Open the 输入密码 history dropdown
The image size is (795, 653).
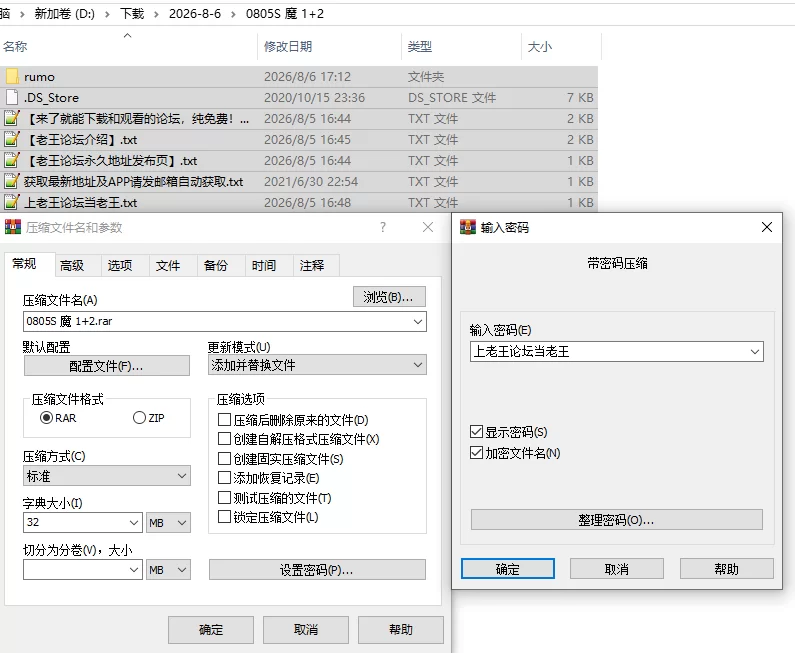(755, 351)
